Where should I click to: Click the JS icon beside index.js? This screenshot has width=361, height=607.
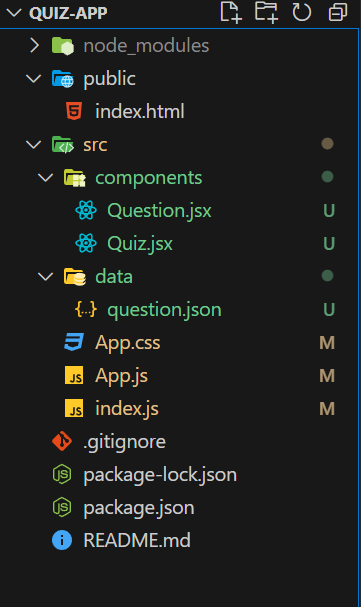pyautogui.click(x=74, y=408)
